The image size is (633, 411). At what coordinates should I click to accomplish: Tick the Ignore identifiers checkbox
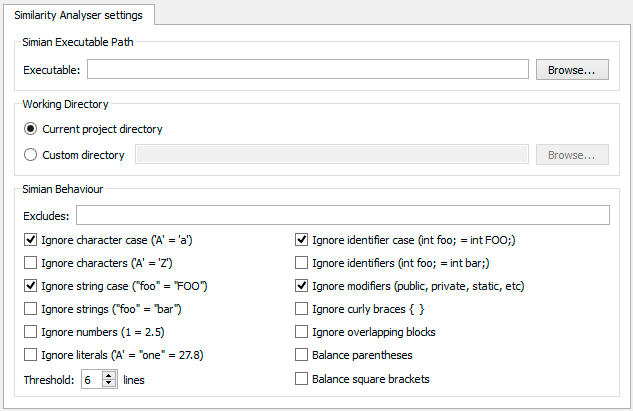tap(302, 263)
